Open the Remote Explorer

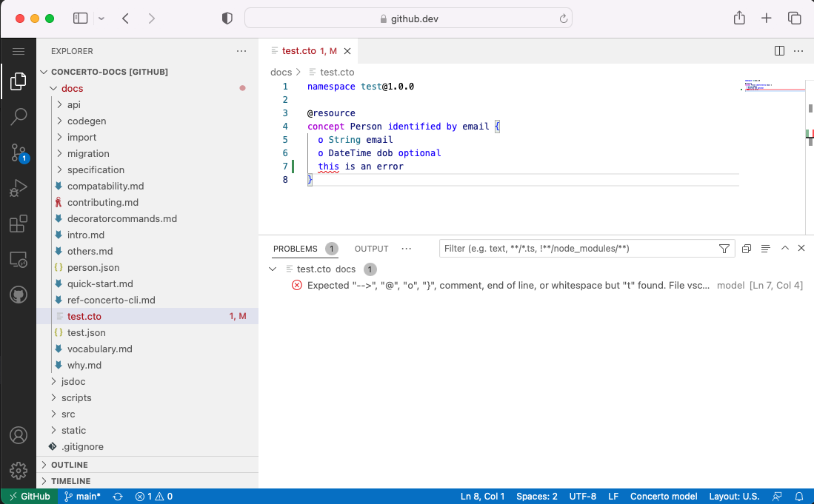point(19,257)
